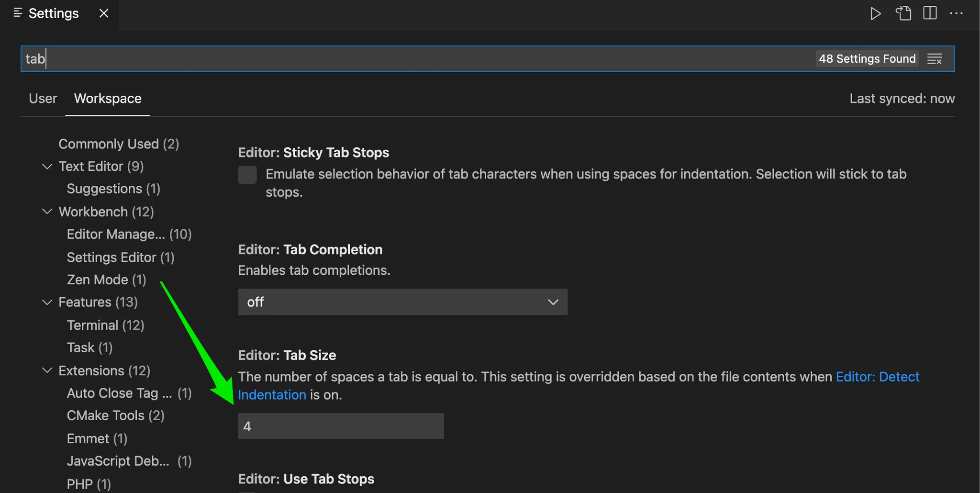
Task: Collapse the Workbench tree section
Action: click(47, 212)
